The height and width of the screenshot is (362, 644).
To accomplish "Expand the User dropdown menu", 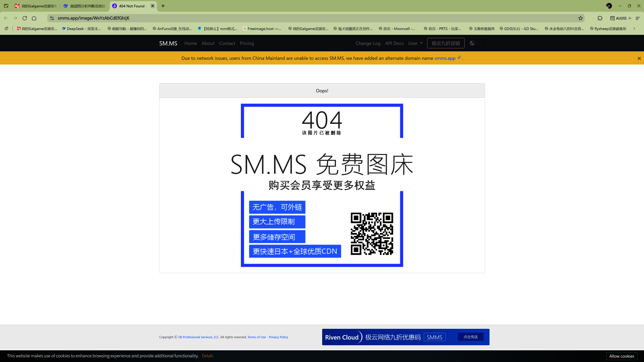I will pos(415,43).
